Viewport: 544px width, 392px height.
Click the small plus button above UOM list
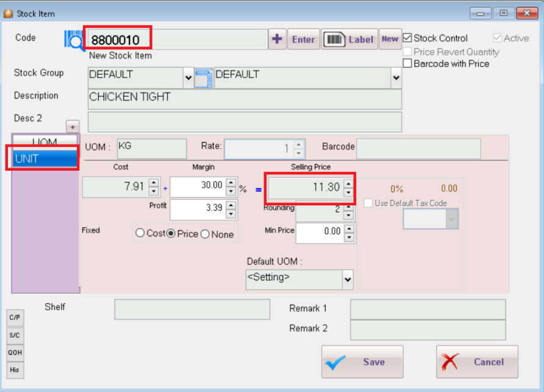coord(73,126)
